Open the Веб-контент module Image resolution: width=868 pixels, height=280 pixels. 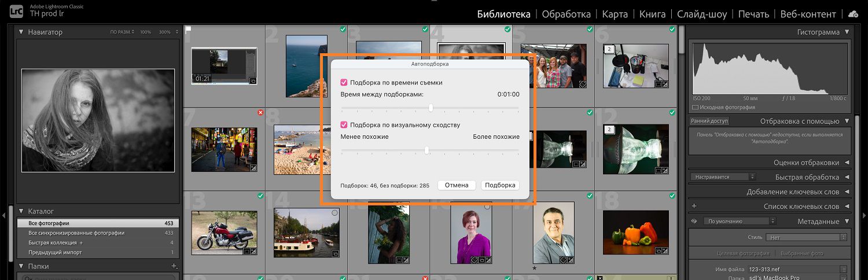(x=808, y=14)
